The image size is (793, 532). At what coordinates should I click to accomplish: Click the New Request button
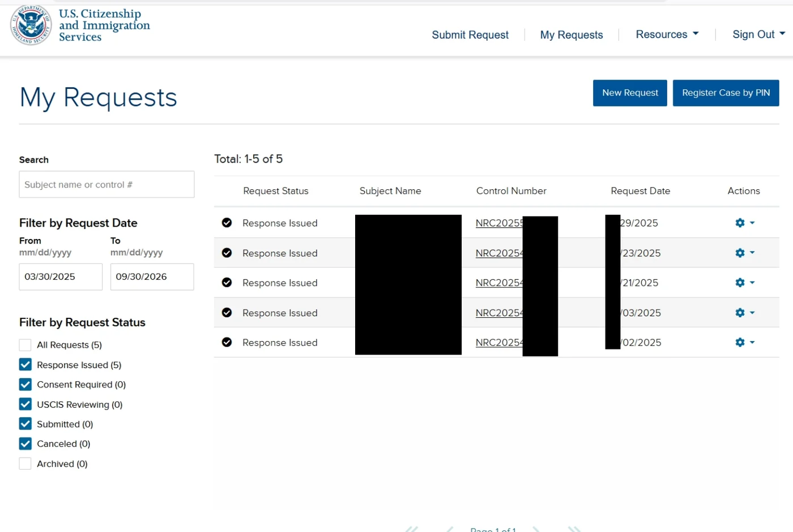click(x=630, y=93)
